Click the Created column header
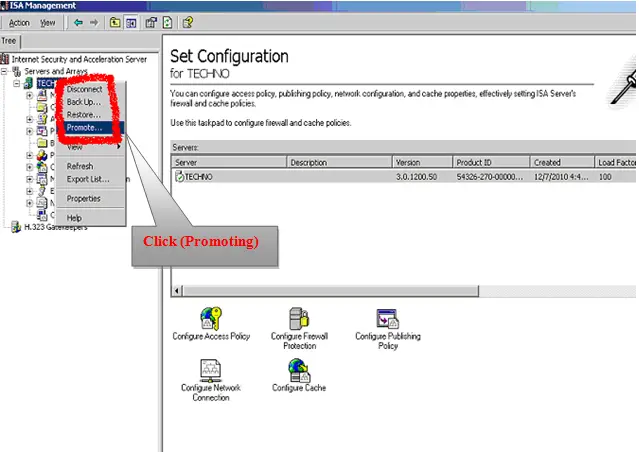The image size is (639, 457). [x=562, y=162]
